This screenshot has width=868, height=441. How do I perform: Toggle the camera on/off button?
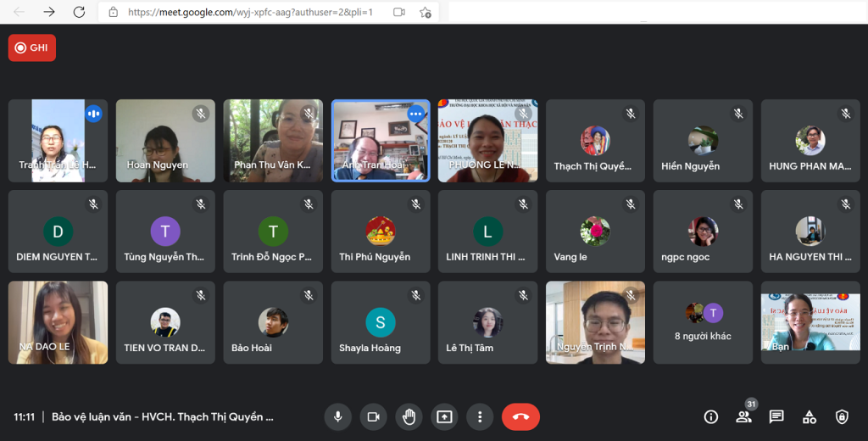pyautogui.click(x=374, y=416)
